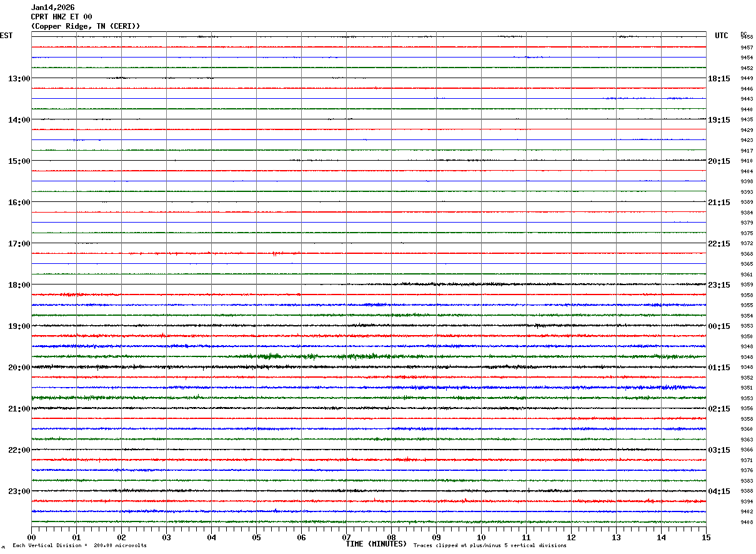Viewport: 756px width, 554px height.
Task: Click the 19:15 UTC time label
Action: point(719,120)
